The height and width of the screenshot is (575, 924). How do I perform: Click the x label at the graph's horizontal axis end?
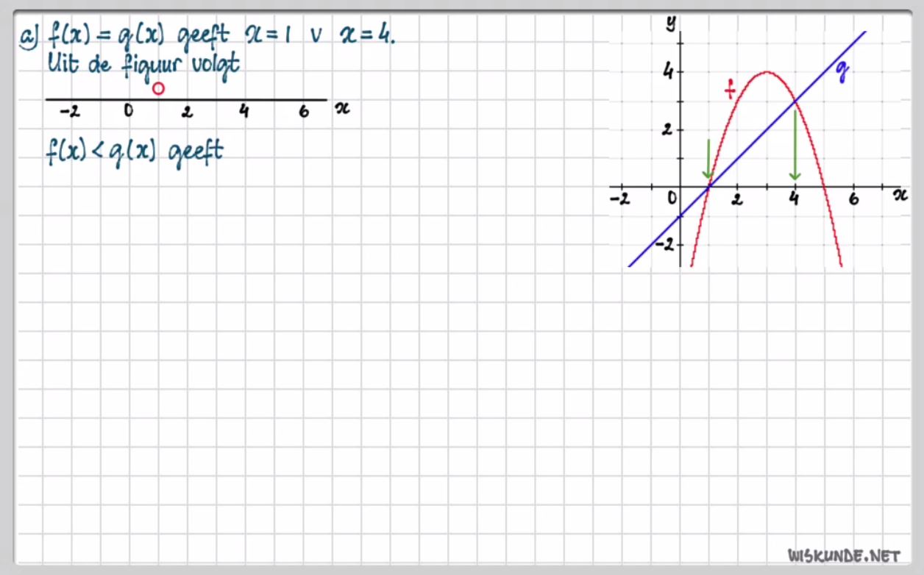tap(899, 195)
